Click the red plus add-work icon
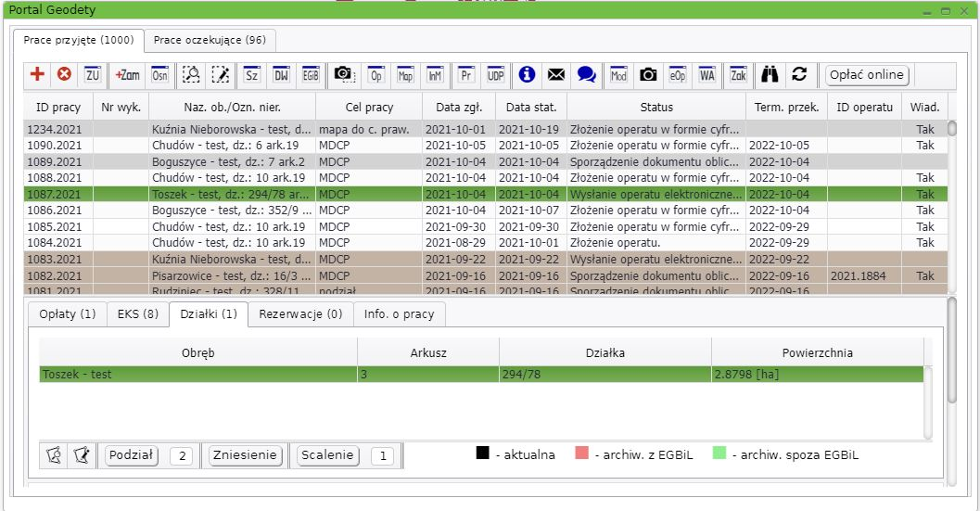The image size is (980, 511). coord(37,75)
